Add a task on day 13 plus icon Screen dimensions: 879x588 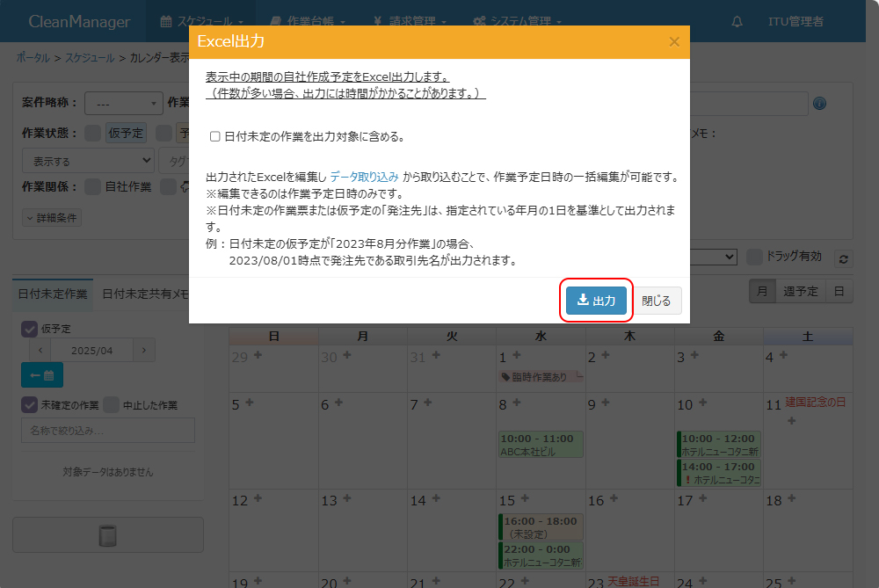tap(347, 498)
